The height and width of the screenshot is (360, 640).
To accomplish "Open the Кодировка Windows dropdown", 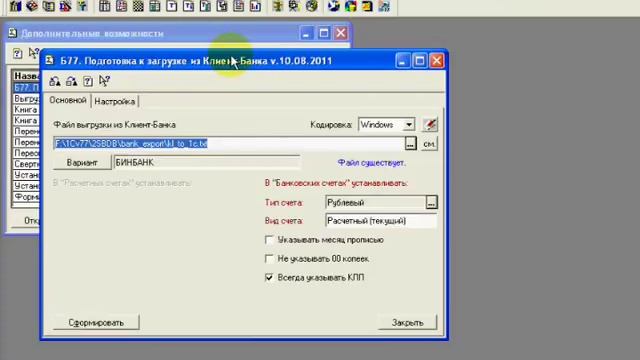I will point(409,124).
